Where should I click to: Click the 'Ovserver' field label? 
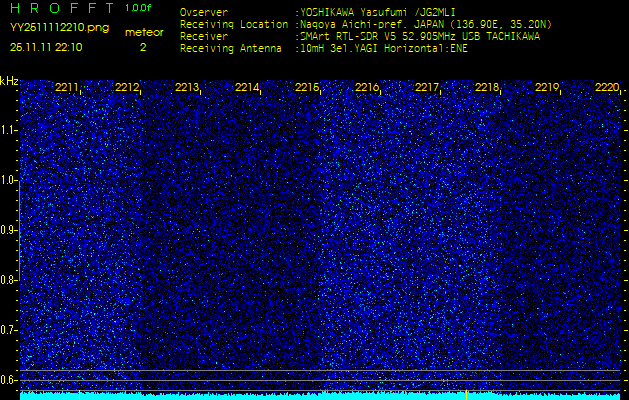[204, 13]
